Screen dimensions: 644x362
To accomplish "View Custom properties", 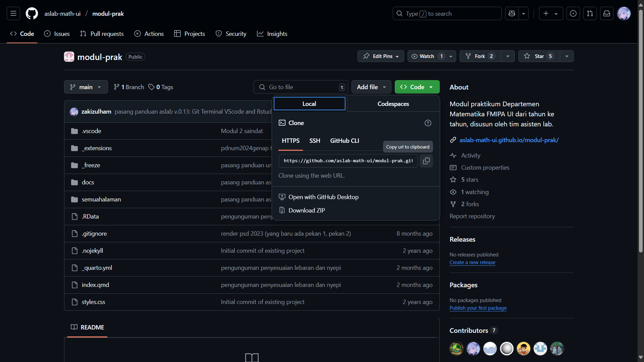I will click(485, 168).
